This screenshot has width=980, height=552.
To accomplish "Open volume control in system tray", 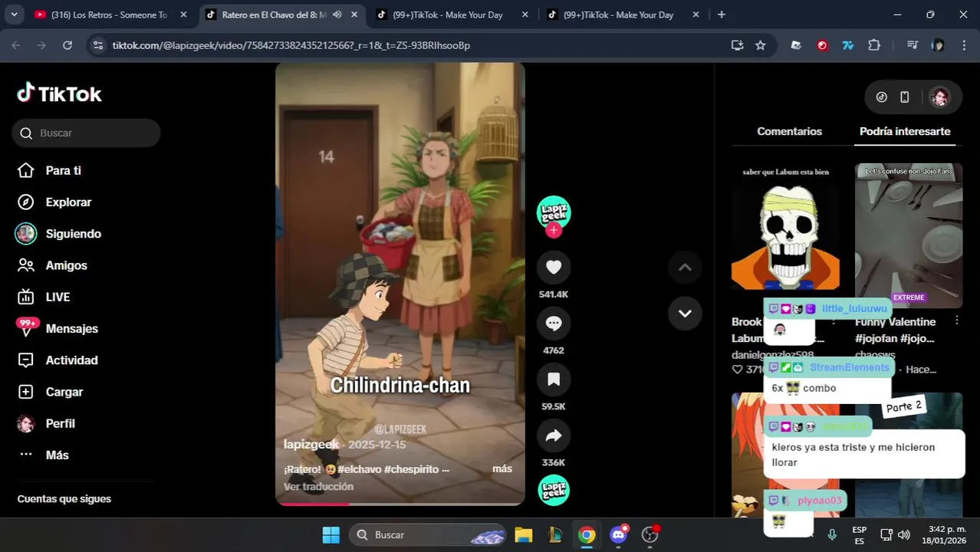I will [904, 534].
